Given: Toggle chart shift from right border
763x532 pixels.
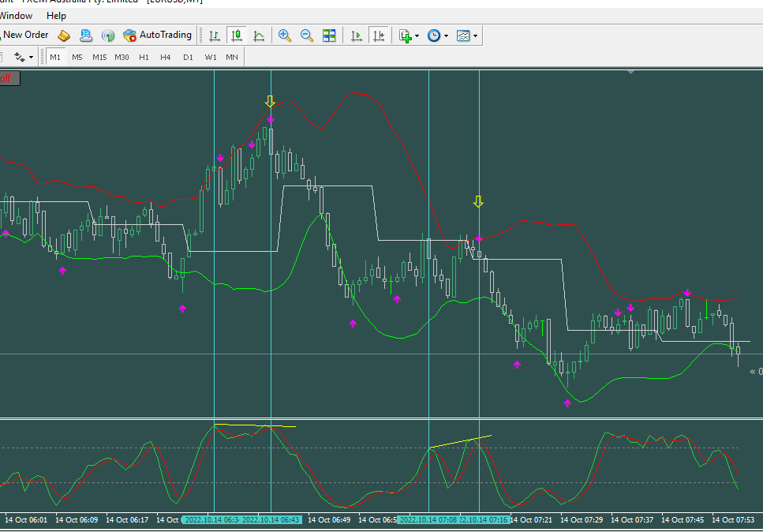Looking at the screenshot, I should coord(379,36).
